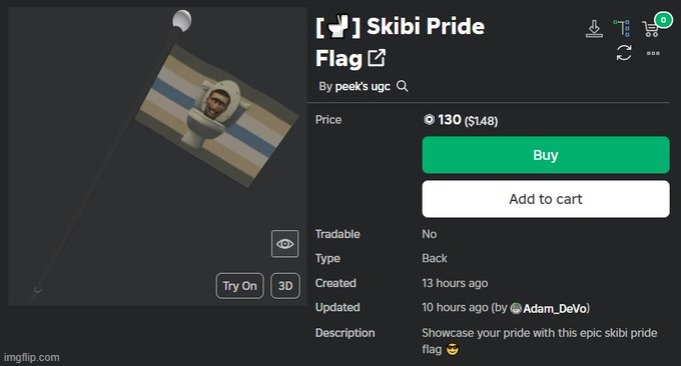Image resolution: width=681 pixels, height=366 pixels.
Task: Open Adam_DeVo's profile link
Action: pos(555,308)
